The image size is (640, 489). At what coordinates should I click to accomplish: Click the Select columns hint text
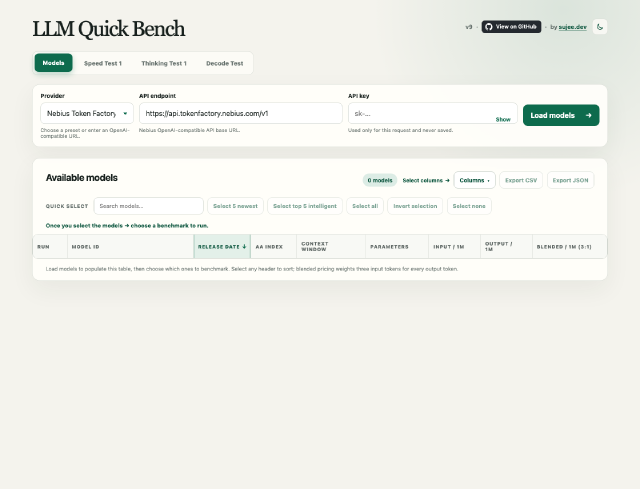(x=426, y=180)
